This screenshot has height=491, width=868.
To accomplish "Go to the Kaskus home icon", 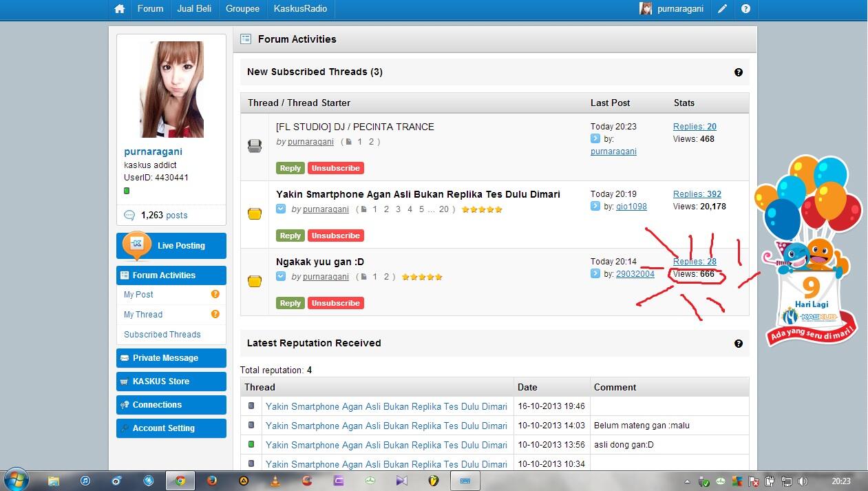I will [x=120, y=9].
